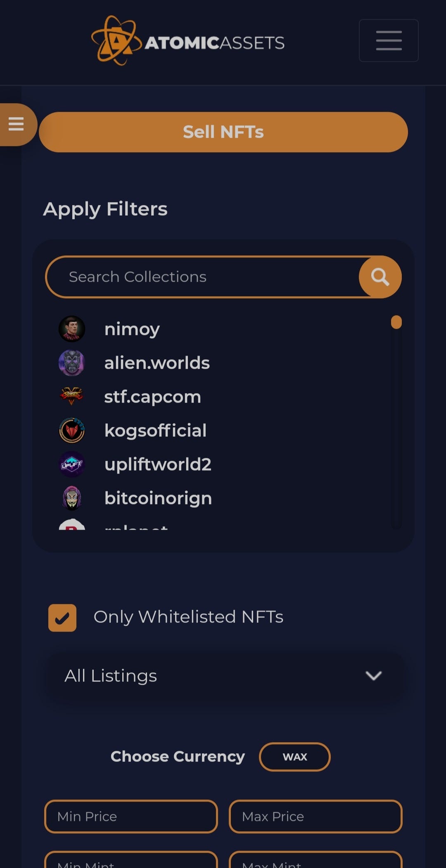Select the kogsofficial collection icon
This screenshot has width=446, height=868.
pos(72,430)
